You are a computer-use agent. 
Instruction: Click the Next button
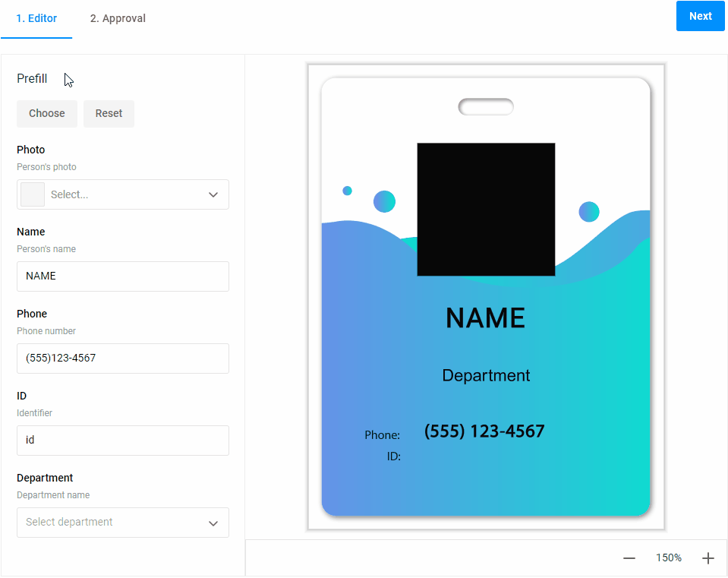click(700, 16)
